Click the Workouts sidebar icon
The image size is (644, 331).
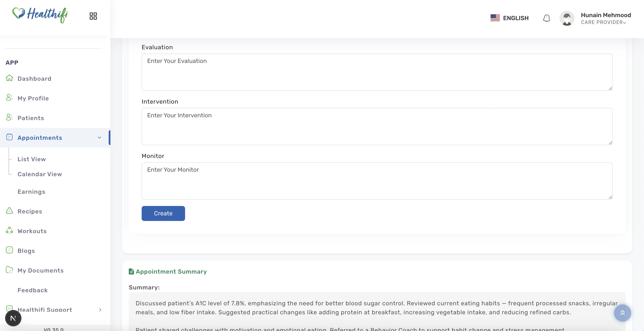[x=9, y=230]
